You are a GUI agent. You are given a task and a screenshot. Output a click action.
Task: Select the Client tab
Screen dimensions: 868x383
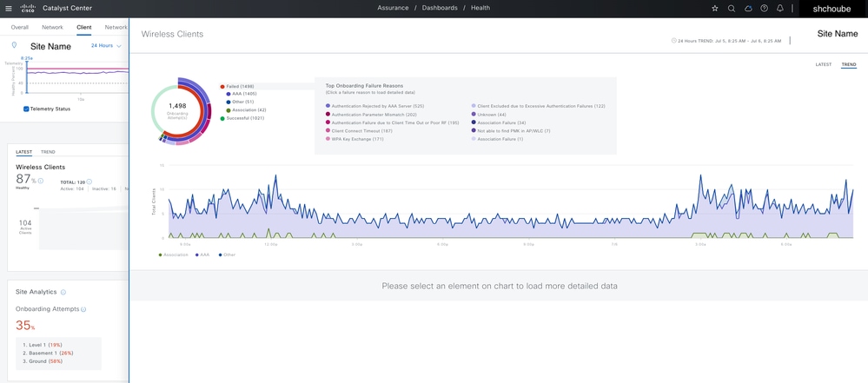(x=84, y=27)
